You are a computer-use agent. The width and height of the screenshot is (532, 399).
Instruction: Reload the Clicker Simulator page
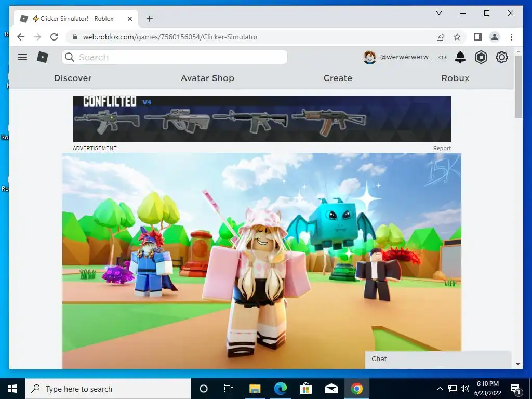click(x=54, y=37)
